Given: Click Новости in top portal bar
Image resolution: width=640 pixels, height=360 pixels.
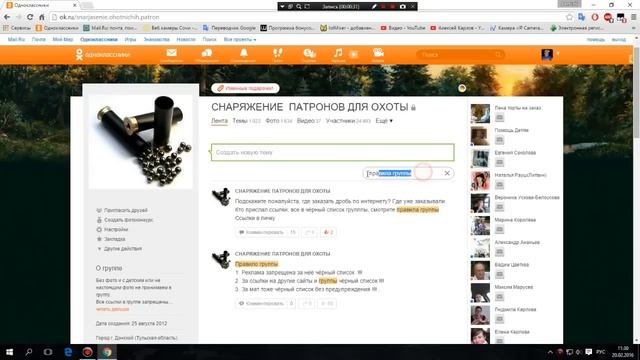Looking at the screenshot, I should (x=186, y=40).
